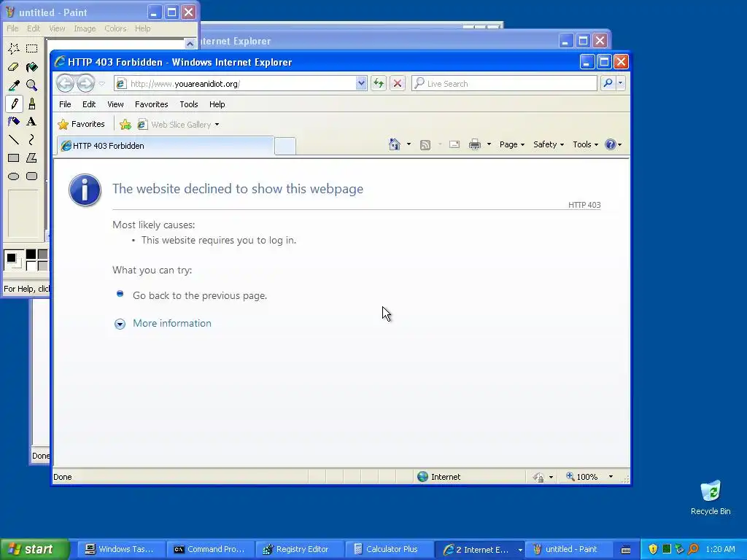Click the Print icon in command bar
The image size is (747, 560).
(x=474, y=145)
